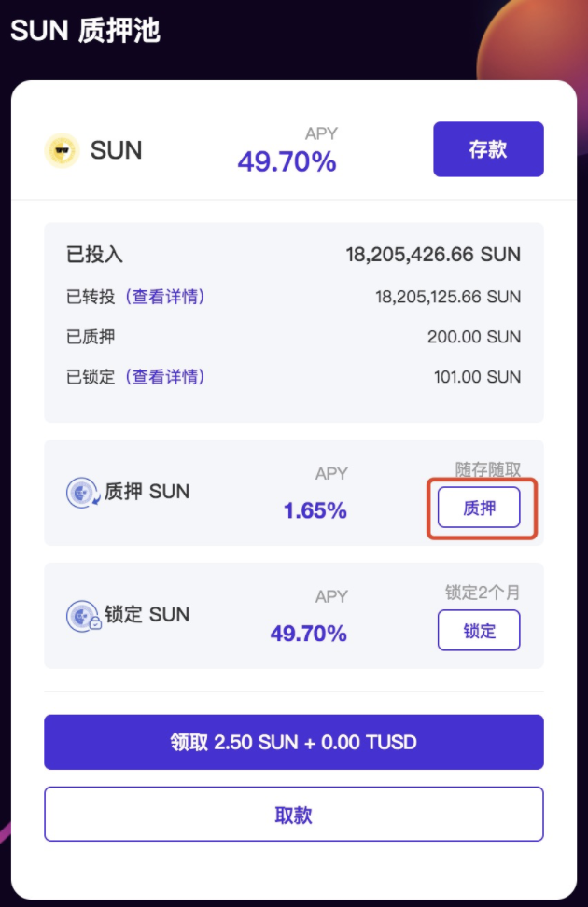Click the 锁定 SUN padlock coin icon
The image size is (588, 907).
83,616
